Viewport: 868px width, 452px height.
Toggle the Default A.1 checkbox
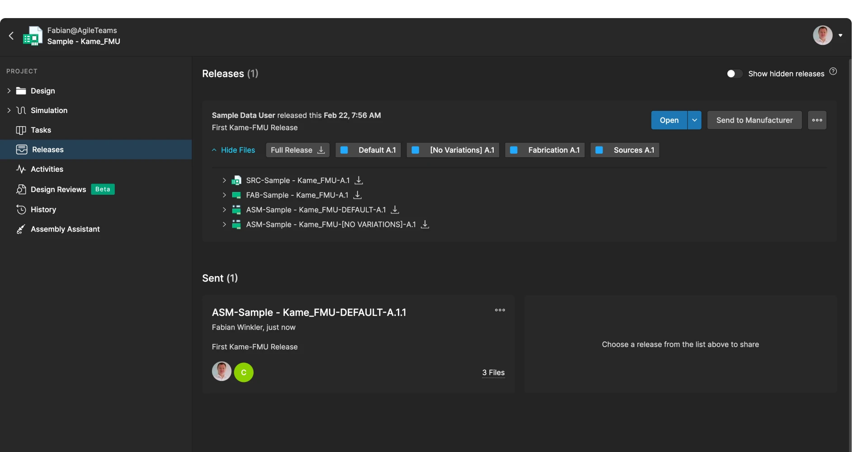[x=344, y=150]
